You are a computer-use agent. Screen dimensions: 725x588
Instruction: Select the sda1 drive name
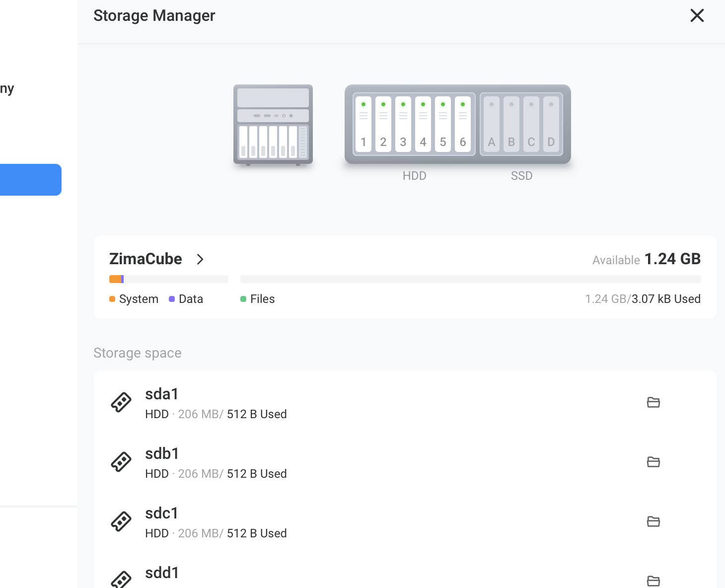pos(162,394)
